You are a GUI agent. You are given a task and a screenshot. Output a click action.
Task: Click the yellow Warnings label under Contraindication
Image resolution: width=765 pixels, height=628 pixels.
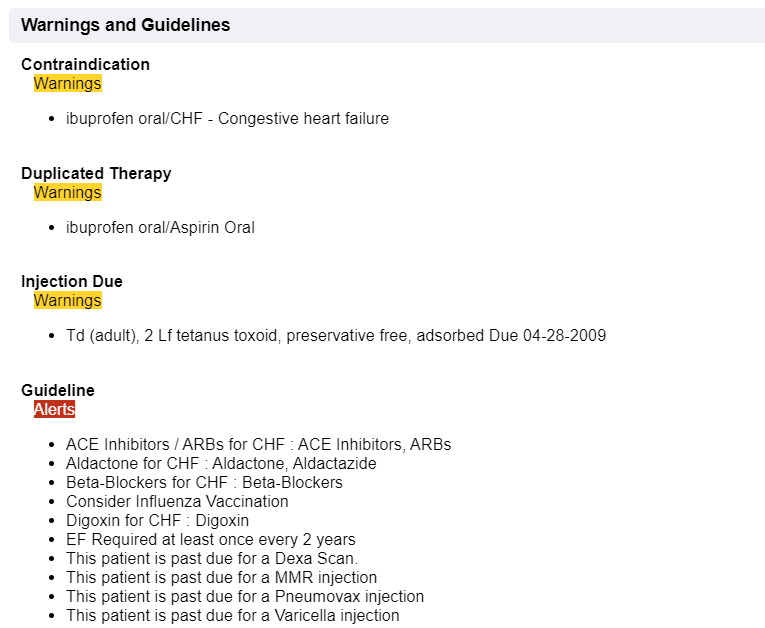click(68, 83)
